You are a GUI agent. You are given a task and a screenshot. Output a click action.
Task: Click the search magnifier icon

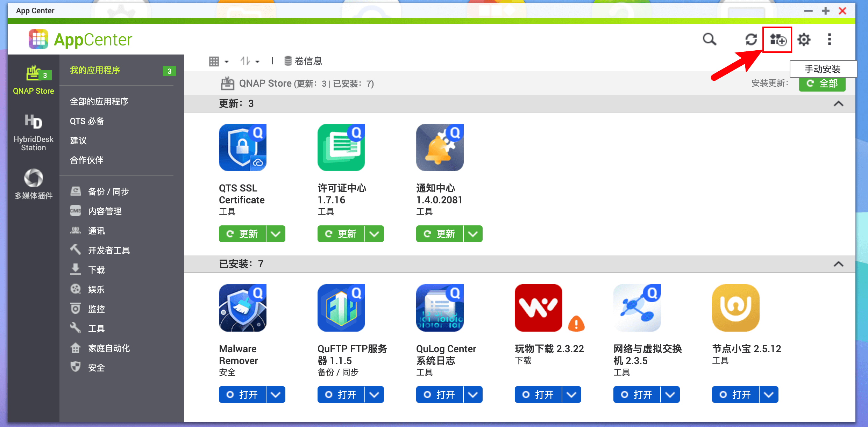tap(709, 39)
